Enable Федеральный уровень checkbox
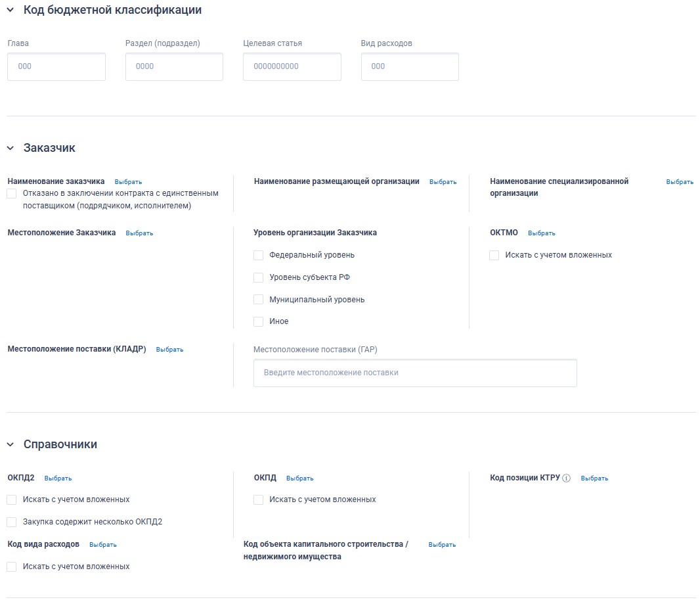This screenshot has width=700, height=602. [259, 255]
